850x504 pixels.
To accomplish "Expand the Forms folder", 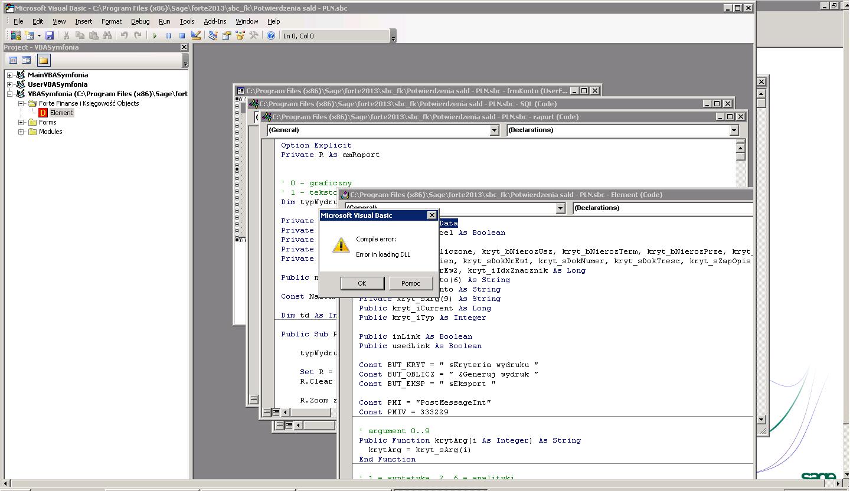I will [x=21, y=122].
